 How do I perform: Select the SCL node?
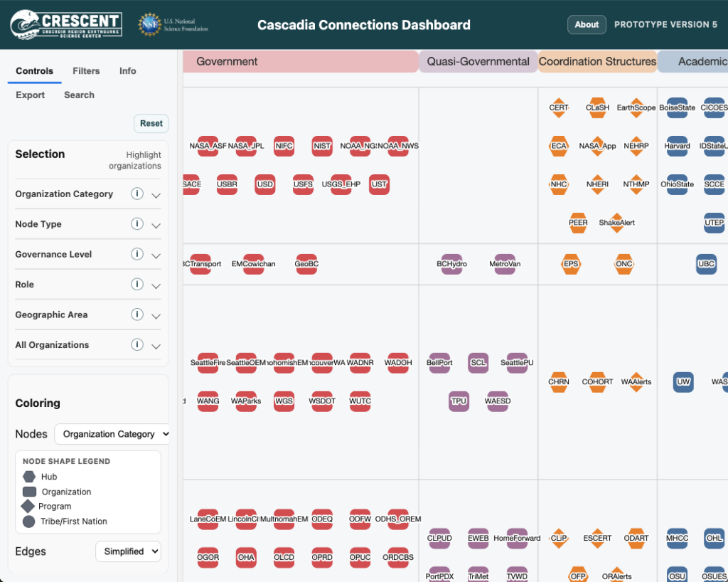(478, 363)
